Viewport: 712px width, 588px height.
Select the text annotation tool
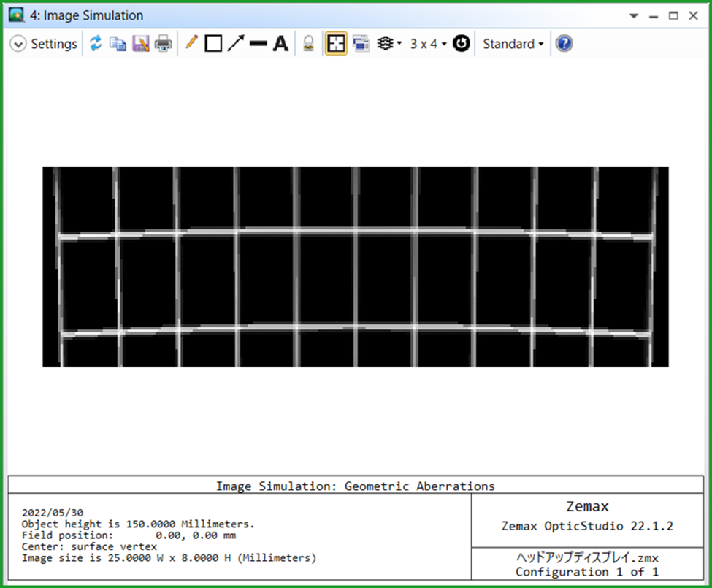coord(280,43)
